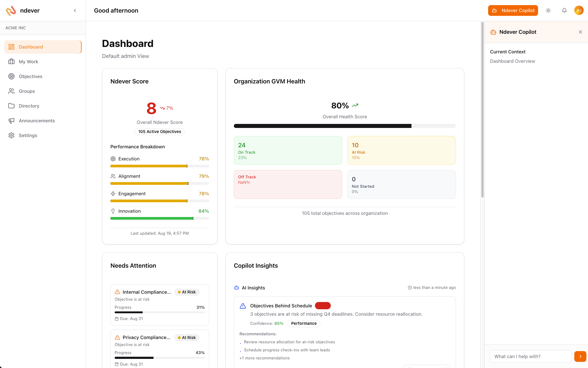
Task: Click the Innovation green progress bar
Action: (160, 218)
